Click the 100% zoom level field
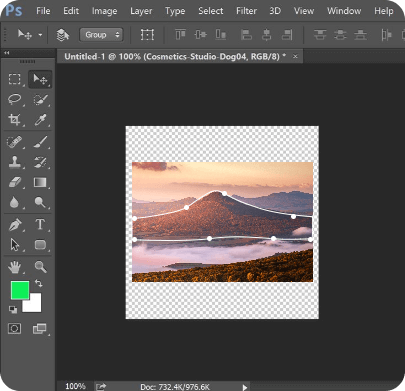This screenshot has width=405, height=391. pyautogui.click(x=75, y=386)
